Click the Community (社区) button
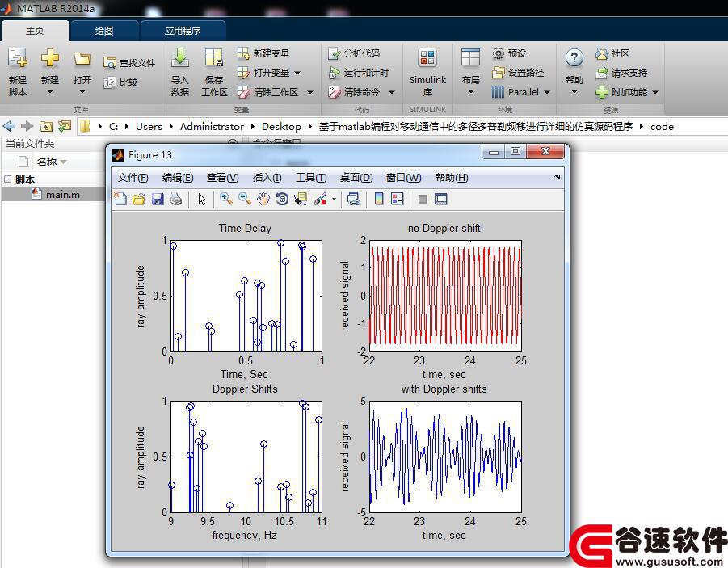Screen dimensions: 728x568 (x=612, y=53)
